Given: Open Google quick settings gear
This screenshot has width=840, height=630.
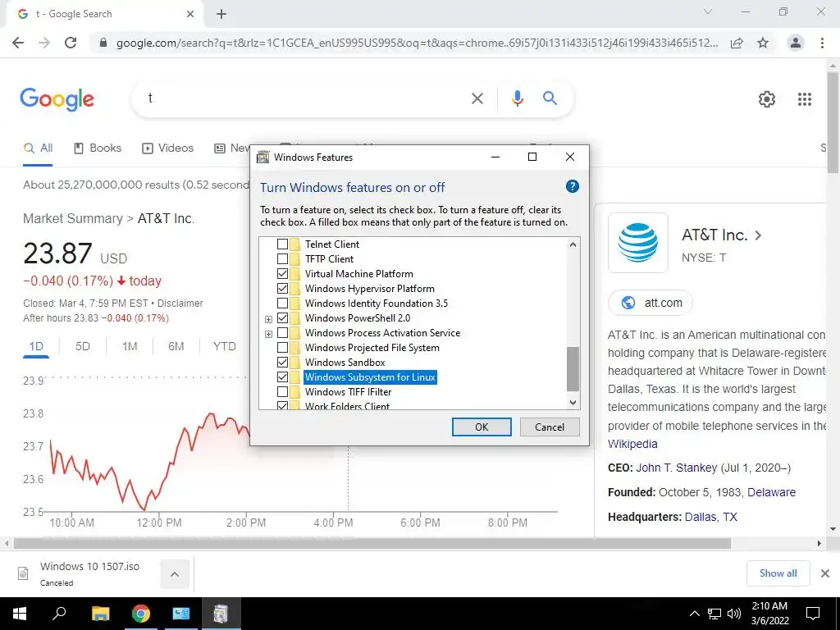Looking at the screenshot, I should click(767, 99).
